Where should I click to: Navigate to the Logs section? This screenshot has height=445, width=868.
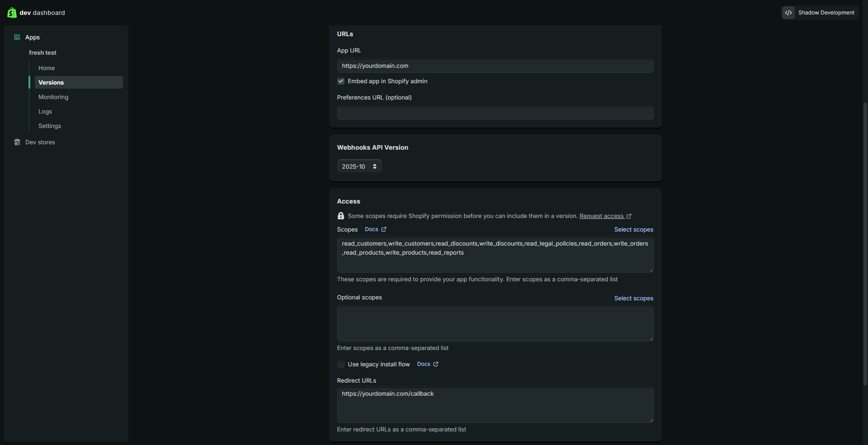pos(45,111)
